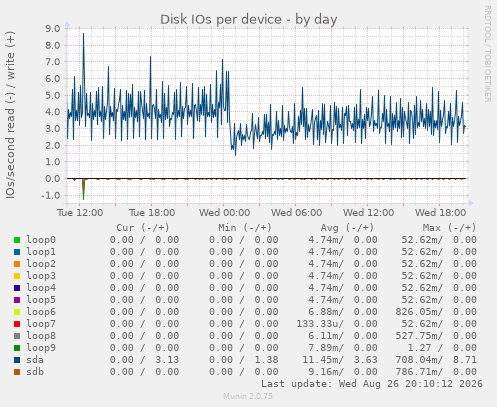
Task: Select the sda legend label
Action: click(x=35, y=360)
